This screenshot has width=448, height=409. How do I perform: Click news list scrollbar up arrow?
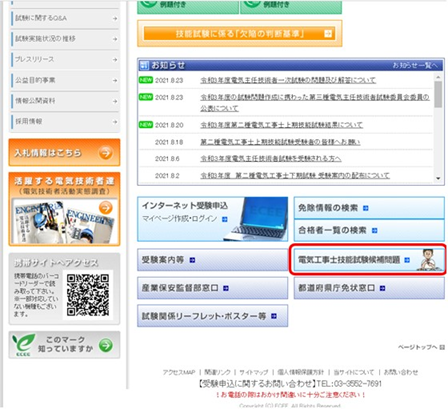(x=438, y=77)
